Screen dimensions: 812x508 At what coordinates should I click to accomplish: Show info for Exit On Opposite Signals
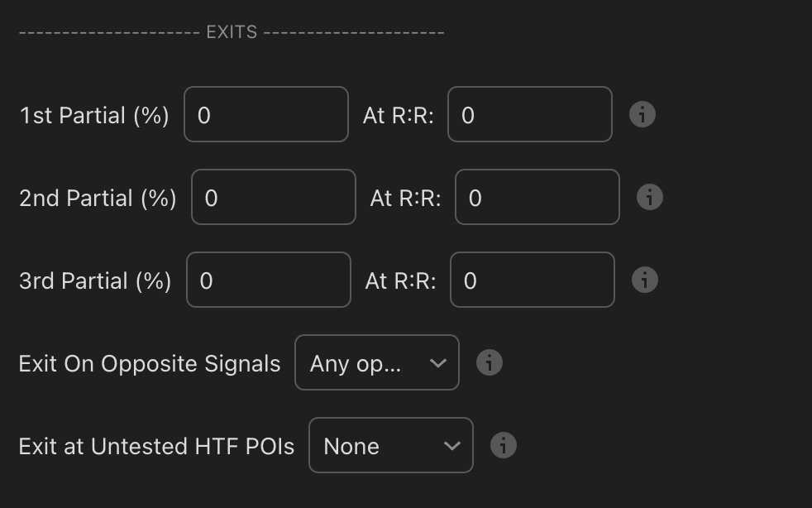490,362
